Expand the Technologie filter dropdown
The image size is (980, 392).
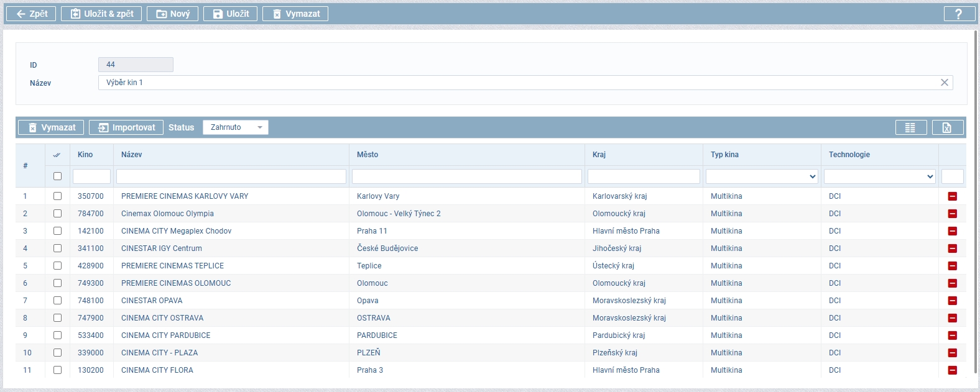[x=879, y=176]
